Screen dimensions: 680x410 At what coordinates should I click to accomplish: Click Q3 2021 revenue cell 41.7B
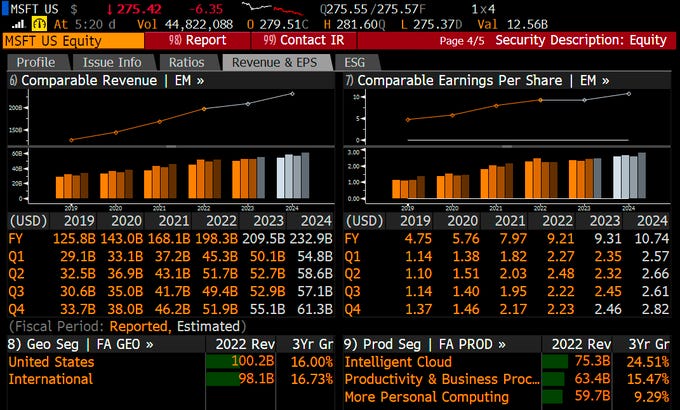point(173,292)
